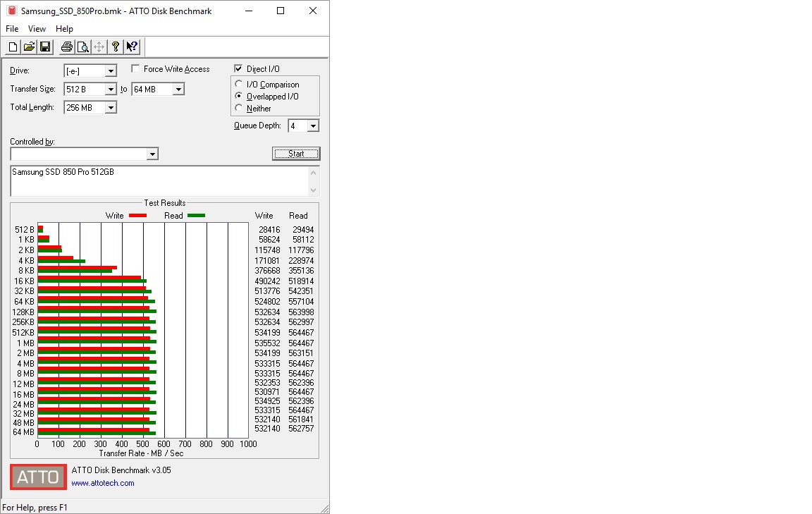This screenshot has width=812, height=514.
Task: Click the New document toolbar icon
Action: click(x=13, y=47)
